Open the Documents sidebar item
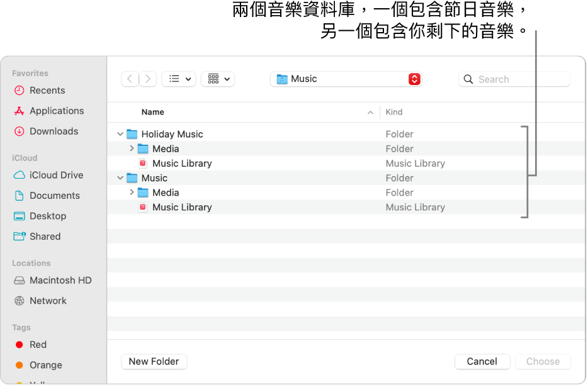Image resolution: width=588 pixels, height=385 pixels. click(x=55, y=196)
